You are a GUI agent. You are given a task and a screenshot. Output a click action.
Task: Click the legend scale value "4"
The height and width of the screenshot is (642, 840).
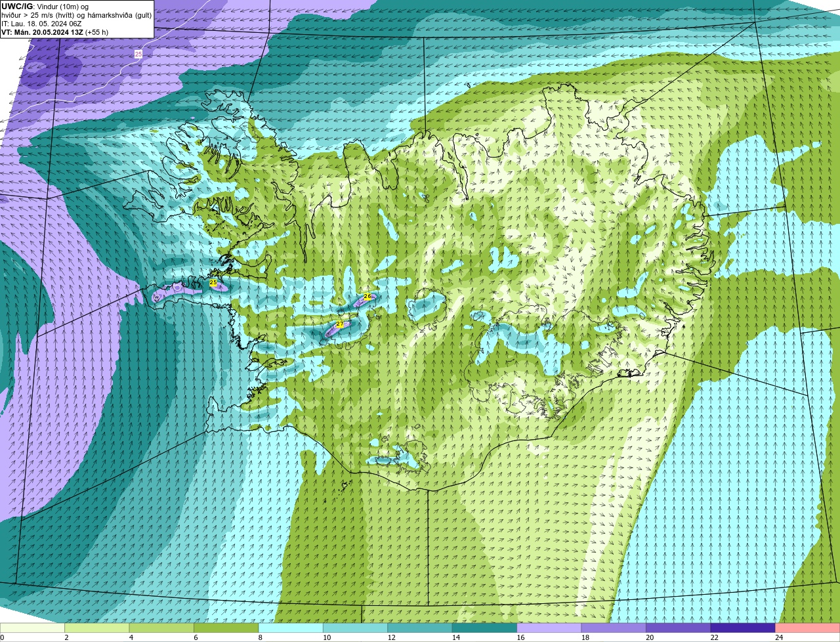(131, 637)
